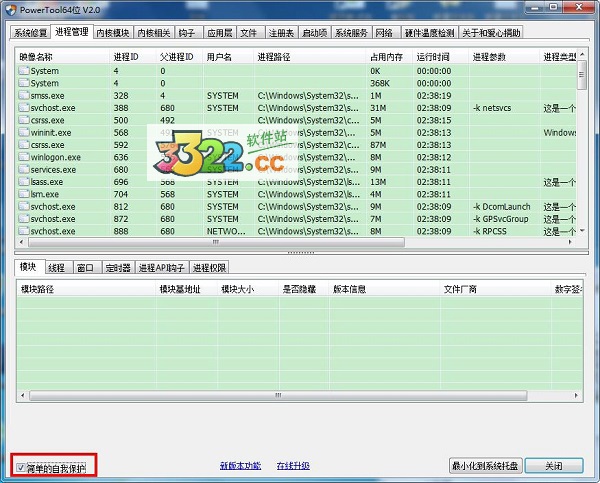Select the lsm.exe process row
This screenshot has width=600, height=483.
point(297,194)
